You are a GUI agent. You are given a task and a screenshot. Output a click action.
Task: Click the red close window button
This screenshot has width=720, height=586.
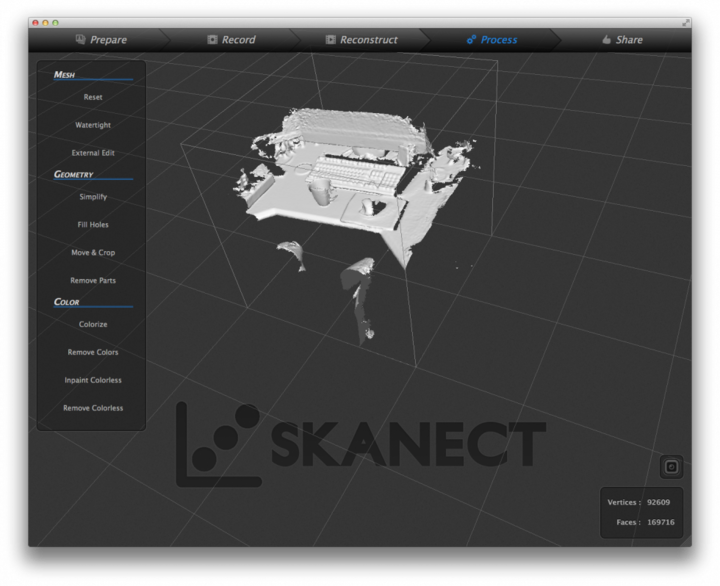coord(35,23)
